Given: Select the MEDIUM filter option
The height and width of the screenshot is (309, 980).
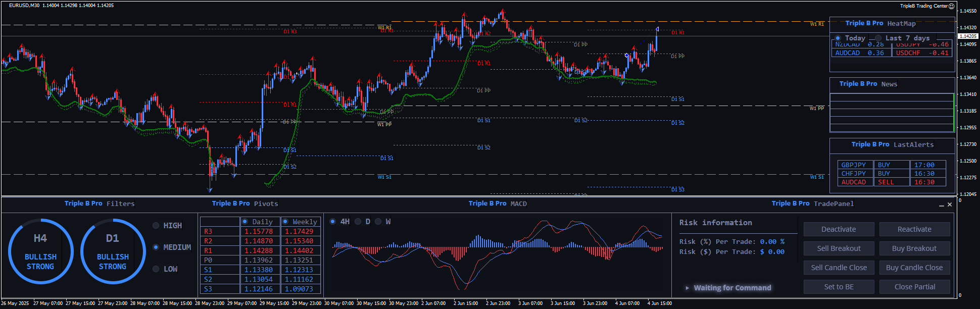Looking at the screenshot, I should pyautogui.click(x=156, y=247).
